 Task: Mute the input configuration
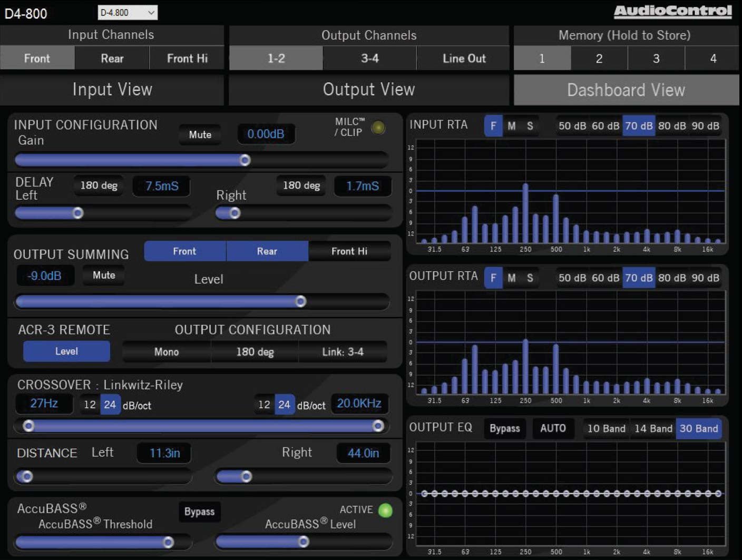coord(200,134)
